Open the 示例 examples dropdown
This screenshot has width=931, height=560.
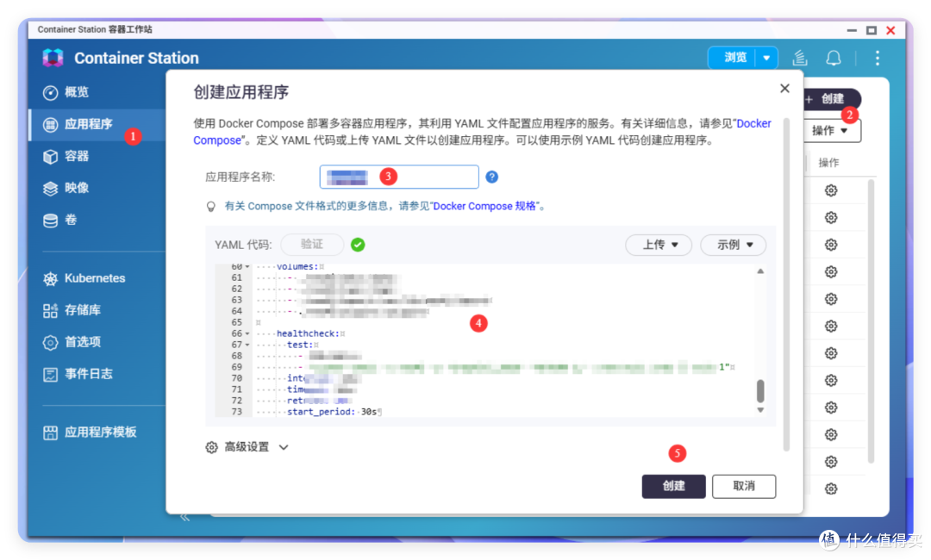(x=734, y=245)
